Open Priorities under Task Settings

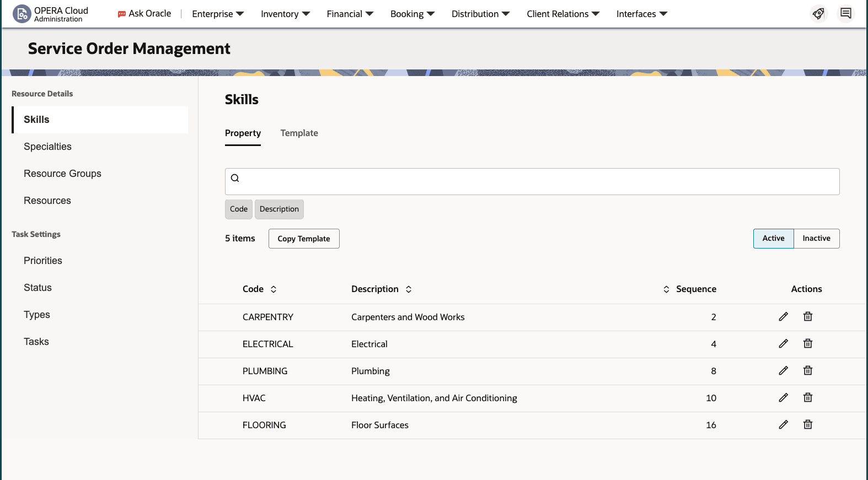100,261
